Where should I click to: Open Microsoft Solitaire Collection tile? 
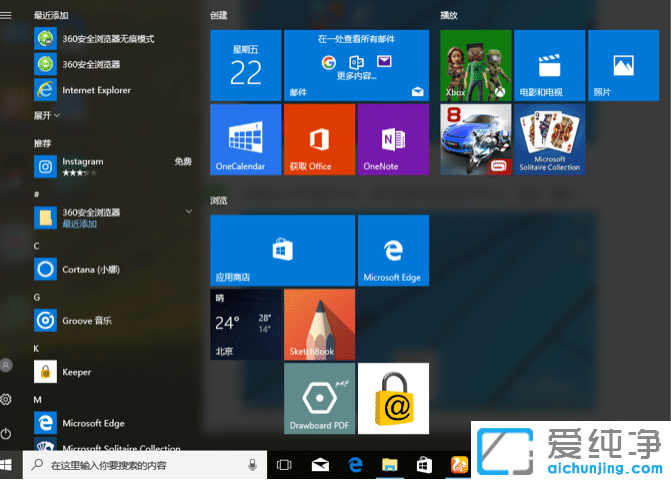click(x=549, y=140)
